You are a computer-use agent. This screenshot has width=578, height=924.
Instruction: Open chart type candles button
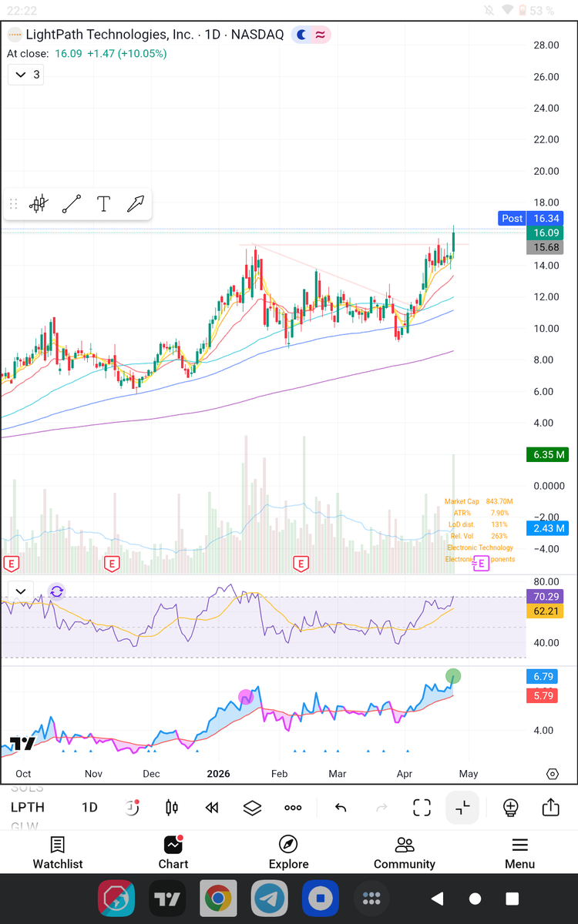(172, 807)
